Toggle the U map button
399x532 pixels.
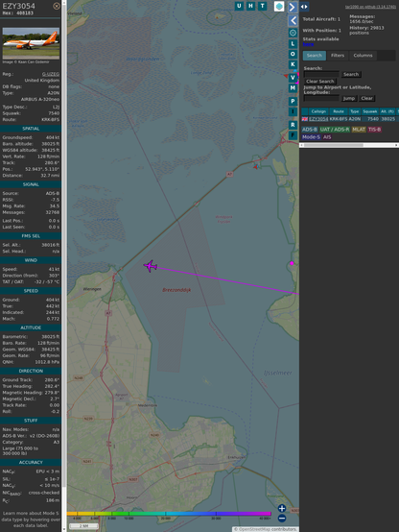(x=239, y=6)
